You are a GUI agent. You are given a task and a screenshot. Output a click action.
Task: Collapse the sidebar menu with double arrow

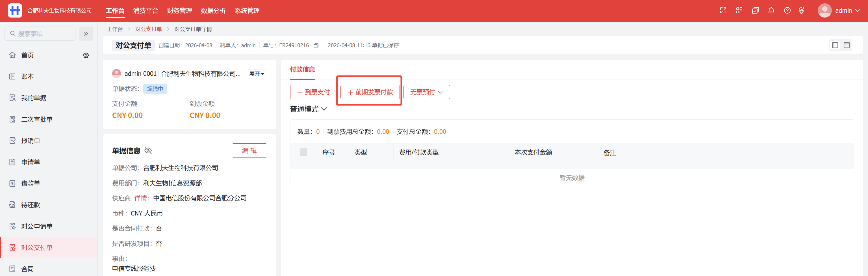click(86, 34)
